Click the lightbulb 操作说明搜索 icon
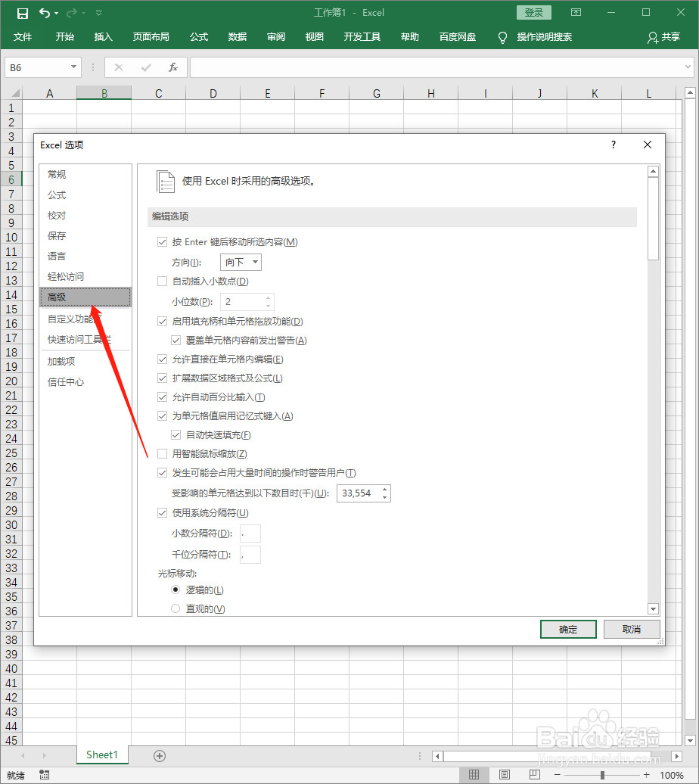 click(x=502, y=36)
